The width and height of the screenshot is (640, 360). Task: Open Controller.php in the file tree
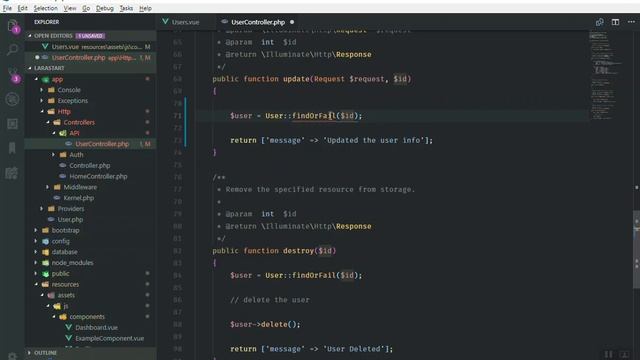click(x=90, y=165)
